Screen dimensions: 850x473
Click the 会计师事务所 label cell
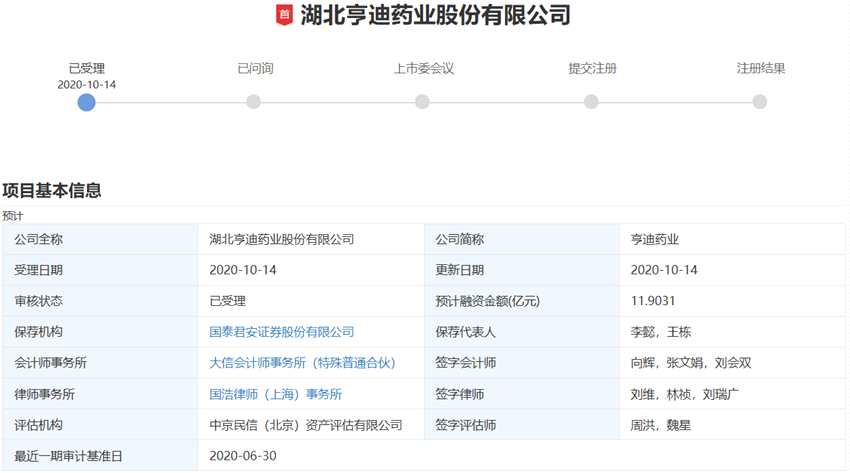click(x=100, y=362)
